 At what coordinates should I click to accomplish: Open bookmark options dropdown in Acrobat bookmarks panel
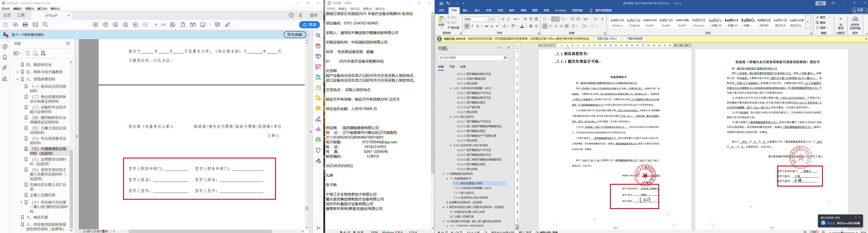click(17, 53)
